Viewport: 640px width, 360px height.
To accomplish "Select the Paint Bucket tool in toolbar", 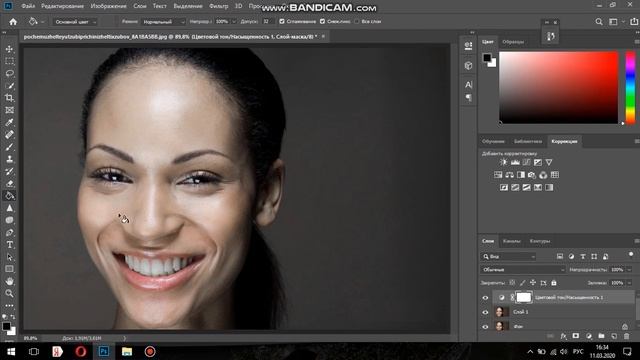I will pyautogui.click(x=9, y=196).
